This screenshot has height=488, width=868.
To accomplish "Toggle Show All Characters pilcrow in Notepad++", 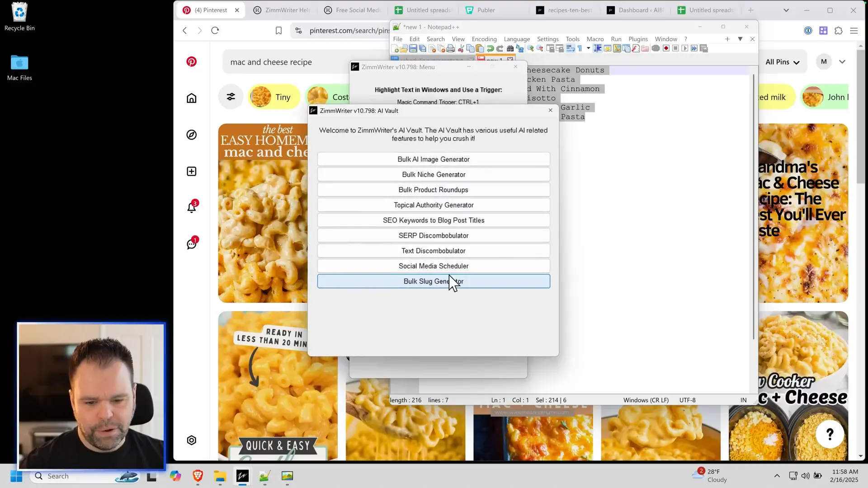I will pos(580,48).
